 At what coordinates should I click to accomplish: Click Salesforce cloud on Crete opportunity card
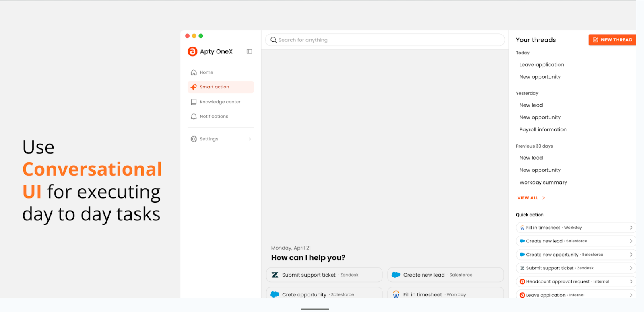click(275, 294)
